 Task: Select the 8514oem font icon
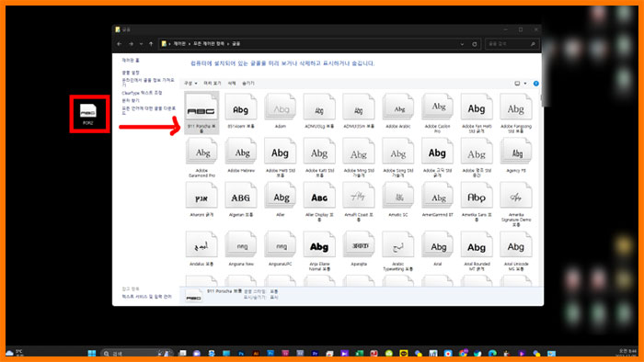(241, 107)
